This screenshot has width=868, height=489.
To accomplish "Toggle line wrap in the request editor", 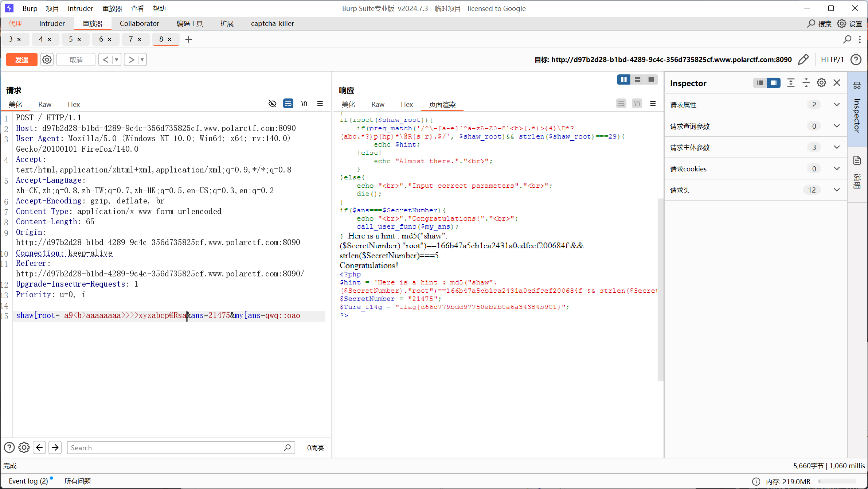I will tap(288, 104).
